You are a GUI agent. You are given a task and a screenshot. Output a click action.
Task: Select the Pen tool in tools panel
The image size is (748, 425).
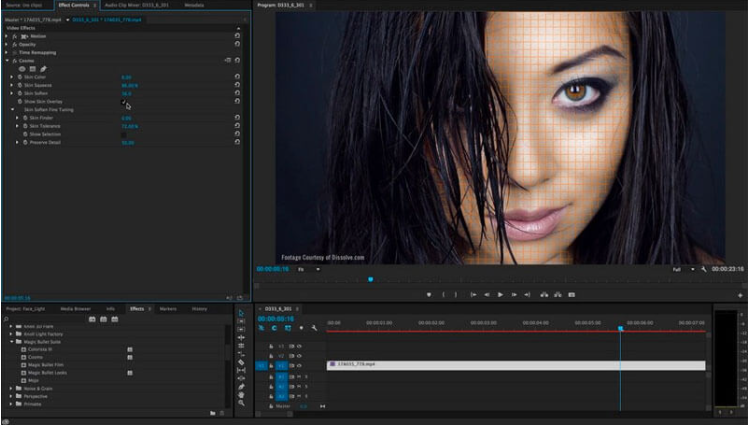[x=242, y=386]
